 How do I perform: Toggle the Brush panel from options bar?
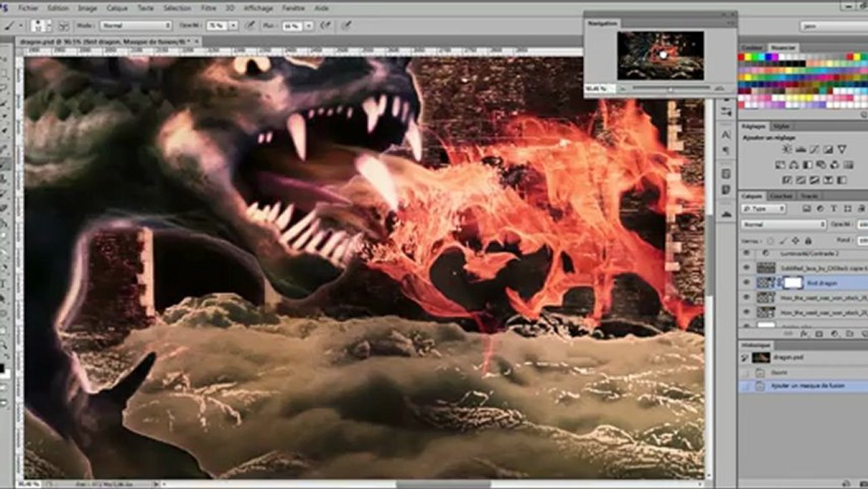62,25
